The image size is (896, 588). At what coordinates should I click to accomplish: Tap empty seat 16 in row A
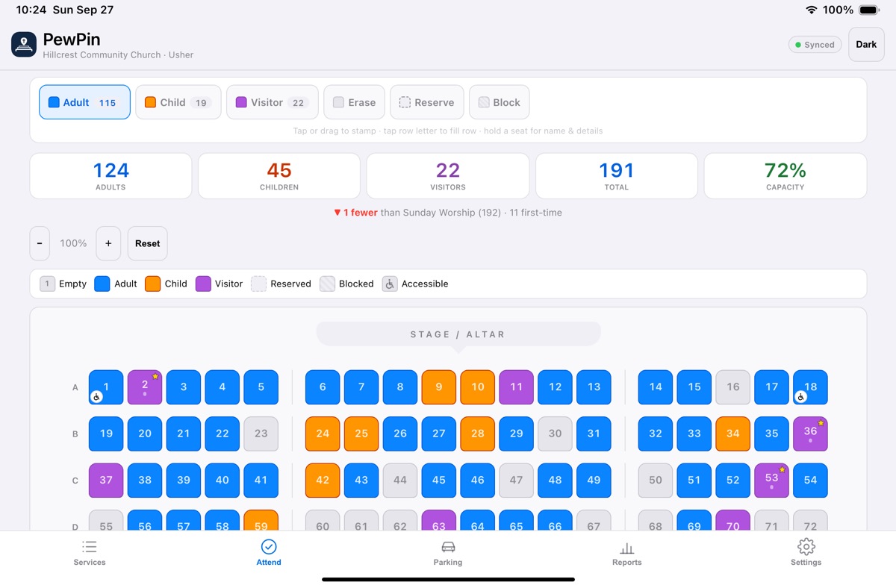coord(732,387)
